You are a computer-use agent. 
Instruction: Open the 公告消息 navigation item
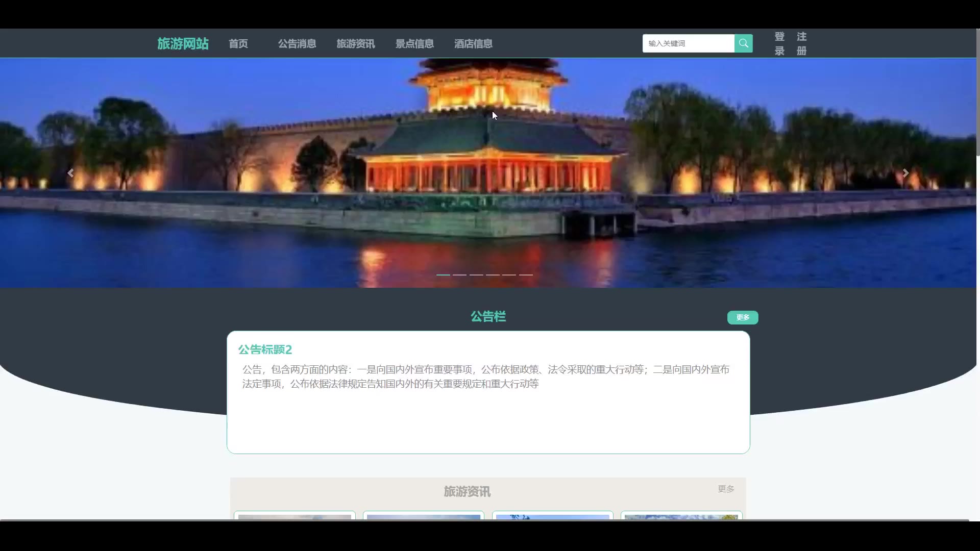(297, 43)
